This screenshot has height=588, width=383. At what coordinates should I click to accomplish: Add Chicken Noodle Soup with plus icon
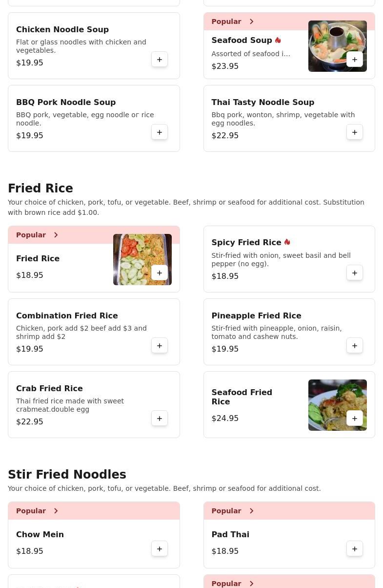[160, 60]
